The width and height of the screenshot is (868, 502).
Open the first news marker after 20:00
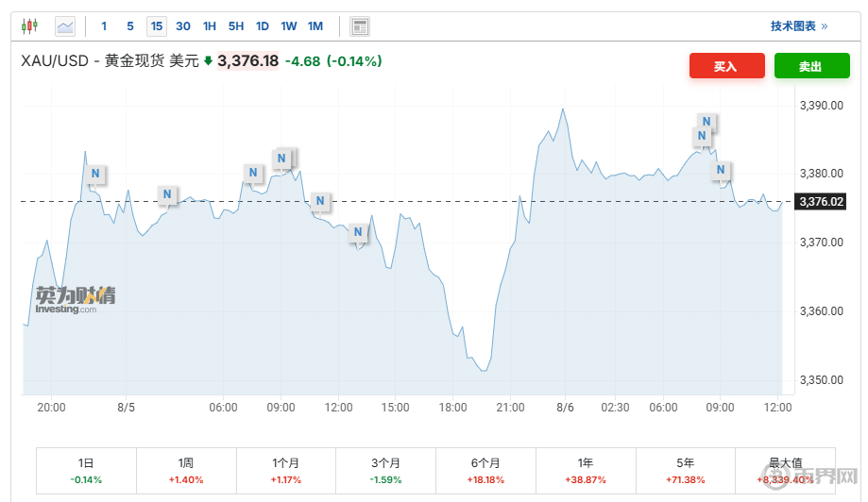(x=94, y=175)
